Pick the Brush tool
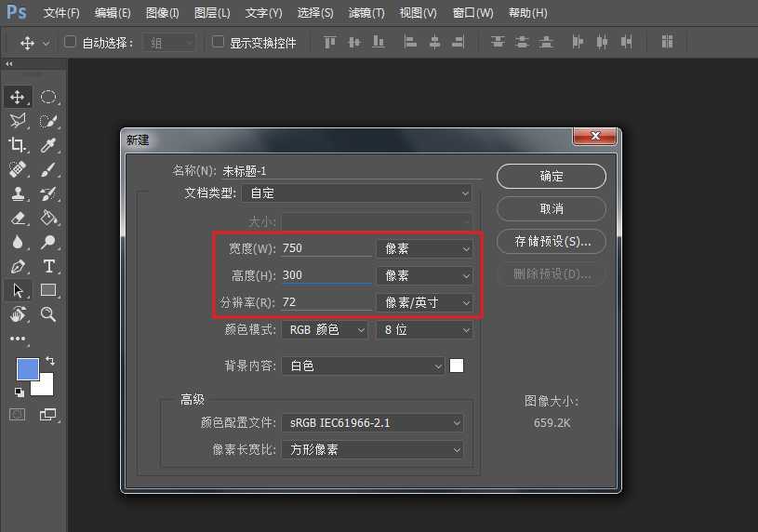This screenshot has height=532, width=758. [x=48, y=168]
